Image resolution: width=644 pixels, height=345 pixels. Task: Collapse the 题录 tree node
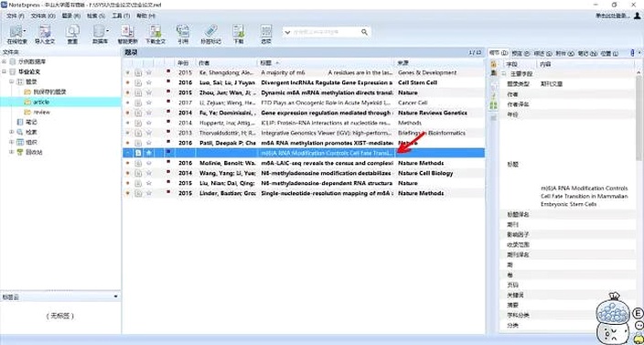(x=12, y=81)
